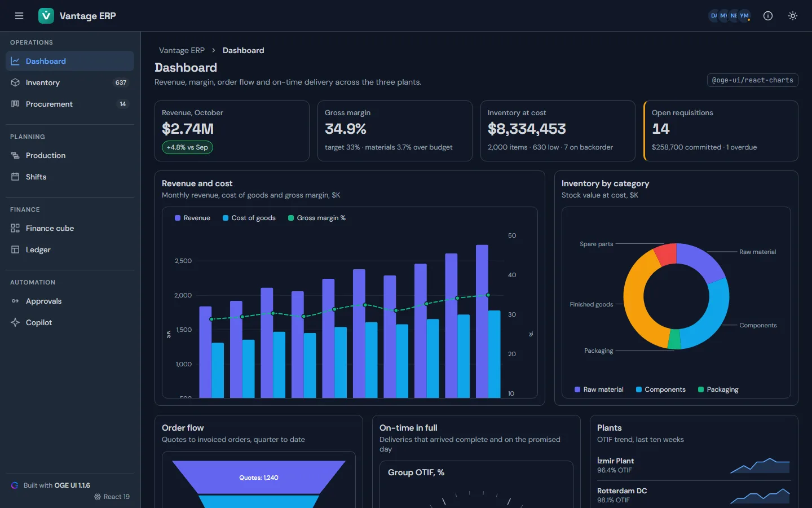Open the İzmir Plant row
Screen dimensions: 812x508
[x=694, y=466]
